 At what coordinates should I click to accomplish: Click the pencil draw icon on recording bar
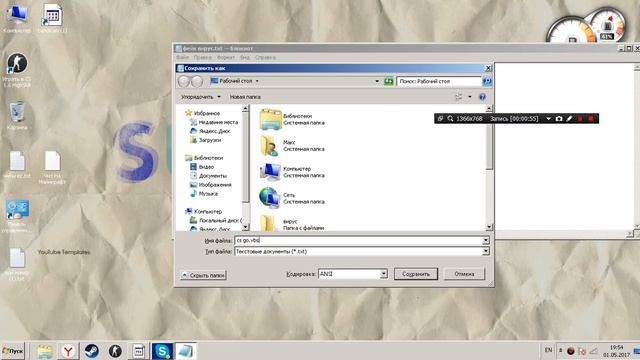(x=569, y=119)
